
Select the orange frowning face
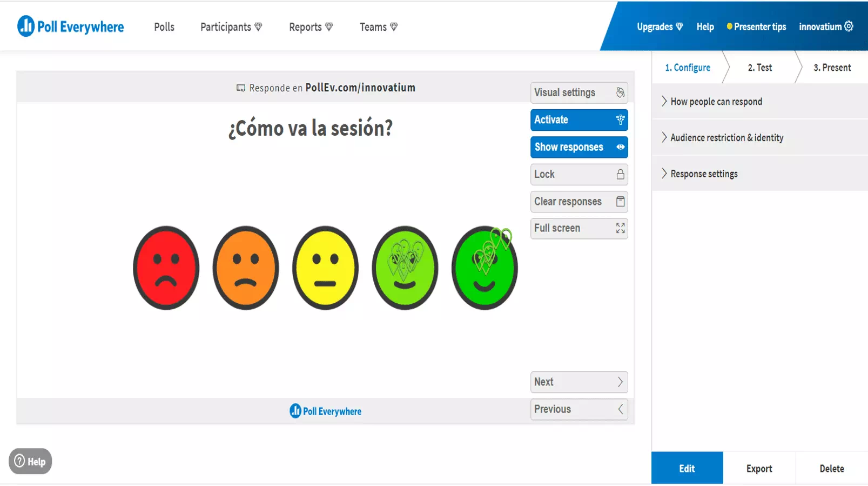coord(245,268)
